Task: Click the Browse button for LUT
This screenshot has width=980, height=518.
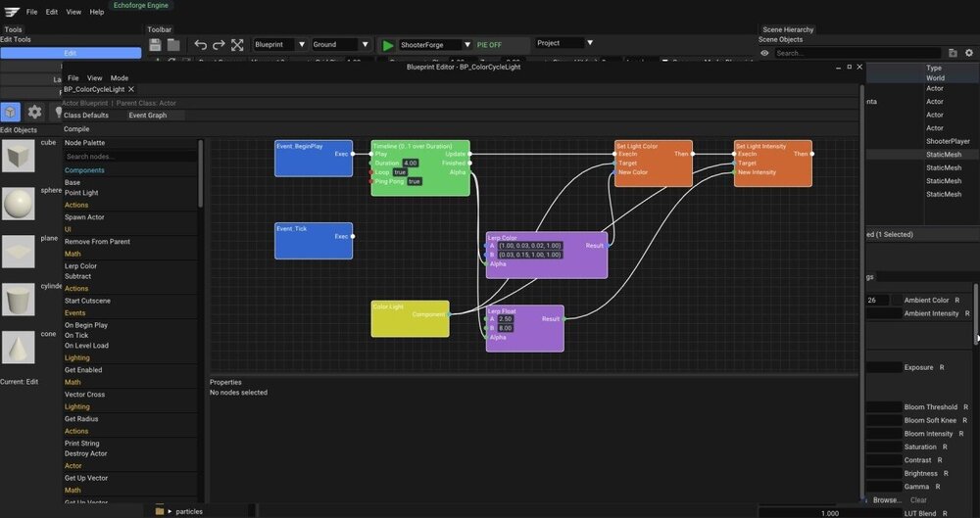Action: pos(888,499)
